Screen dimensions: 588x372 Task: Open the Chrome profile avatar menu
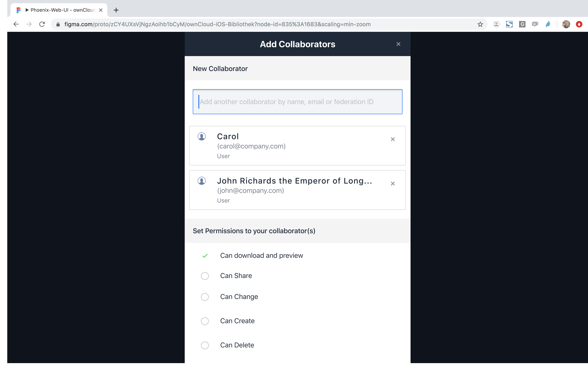566,24
